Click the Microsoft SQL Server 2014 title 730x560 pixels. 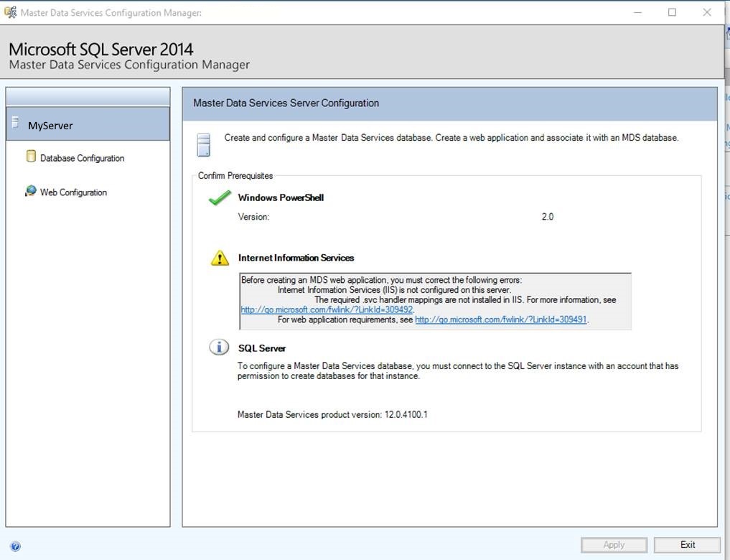point(101,49)
